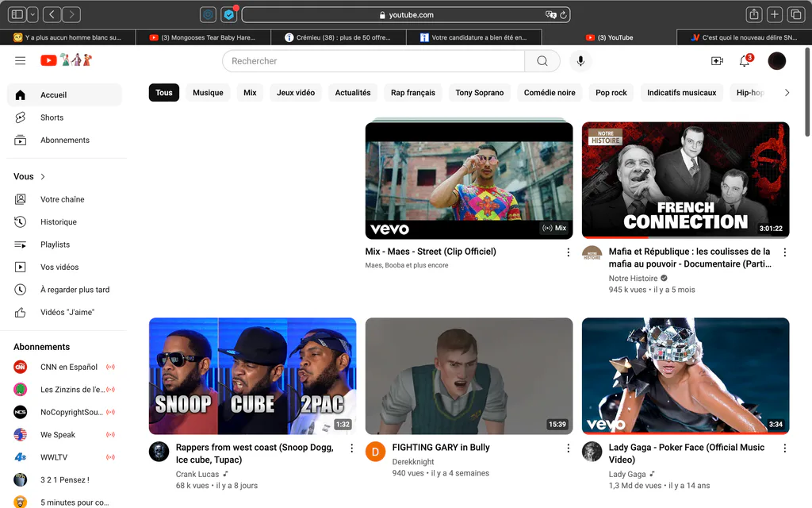The height and width of the screenshot is (508, 812).
Task: Open CNN en Español subscription
Action: [x=65, y=367]
